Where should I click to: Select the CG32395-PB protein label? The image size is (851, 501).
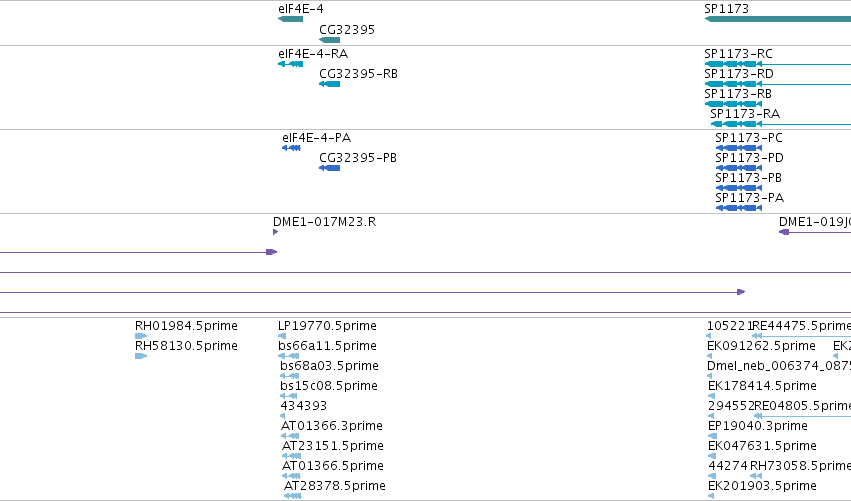[358, 158]
